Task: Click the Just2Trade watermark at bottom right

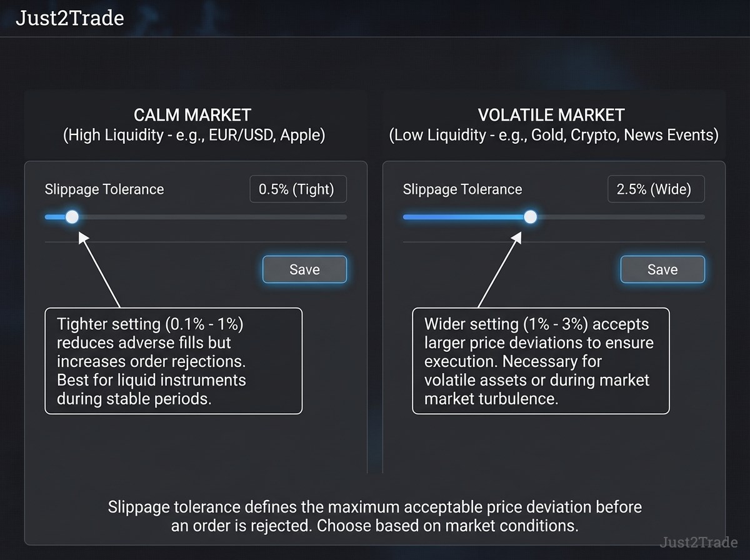Action: click(x=699, y=542)
